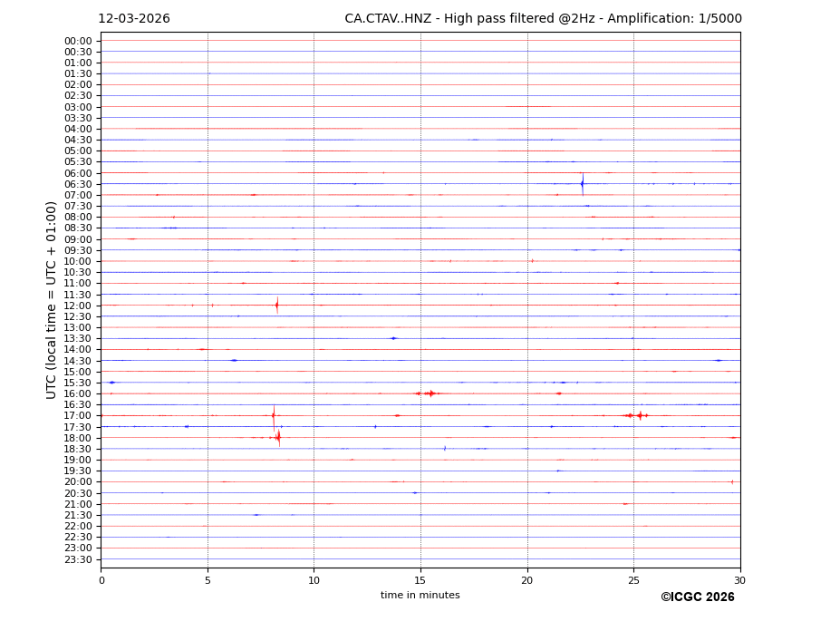Image resolution: width=840 pixels, height=631 pixels.
Task: Click the date label 12-03-2026
Action: pyautogui.click(x=133, y=19)
